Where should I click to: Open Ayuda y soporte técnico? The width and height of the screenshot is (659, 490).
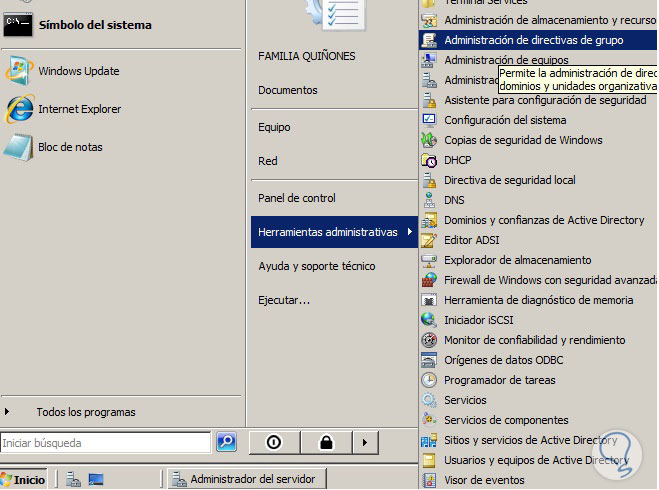(317, 266)
